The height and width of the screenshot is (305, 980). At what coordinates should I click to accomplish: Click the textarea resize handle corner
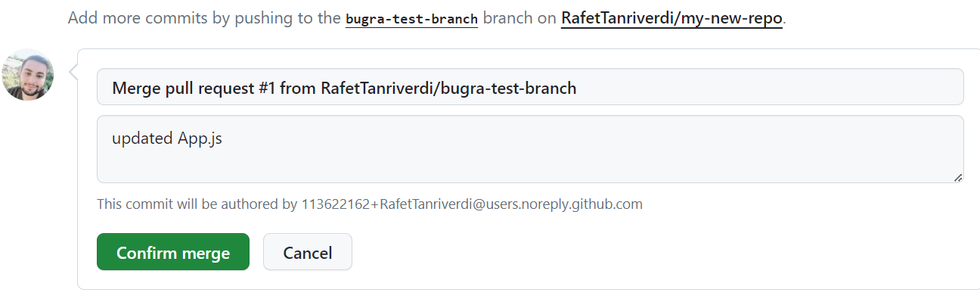coord(958,177)
